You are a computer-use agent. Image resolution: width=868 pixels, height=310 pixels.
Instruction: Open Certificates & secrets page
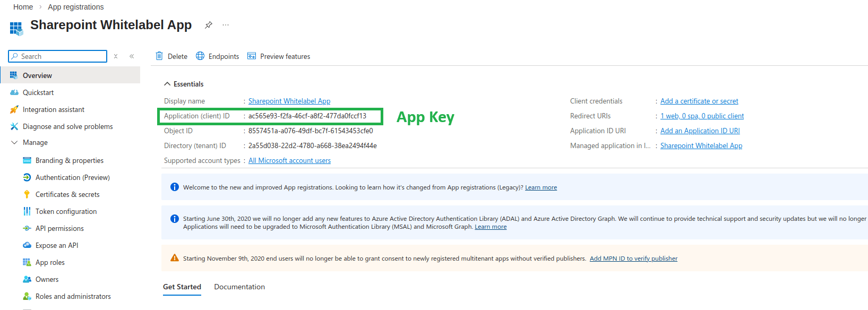(x=67, y=194)
